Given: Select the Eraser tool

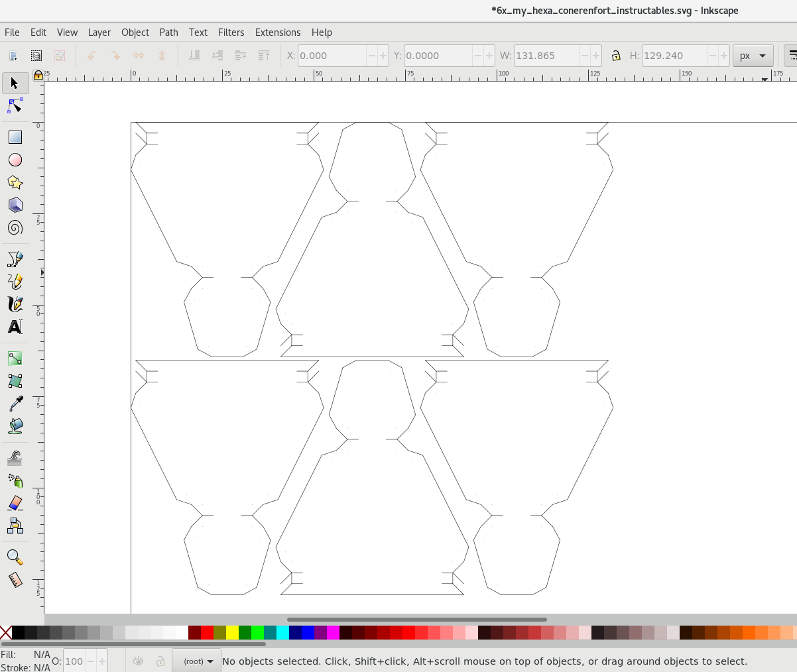Looking at the screenshot, I should (15, 503).
